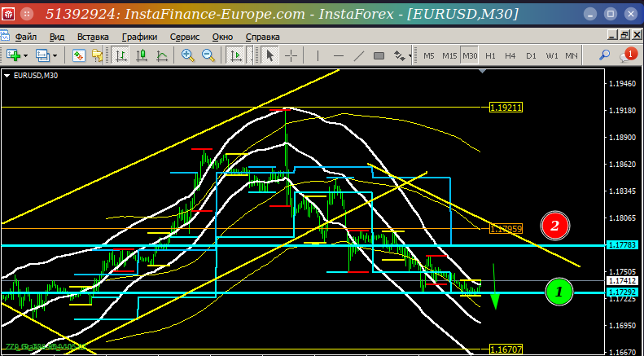Screen dimensions: 644x356
Task: Select the M30 timeframe button
Action: pos(470,55)
